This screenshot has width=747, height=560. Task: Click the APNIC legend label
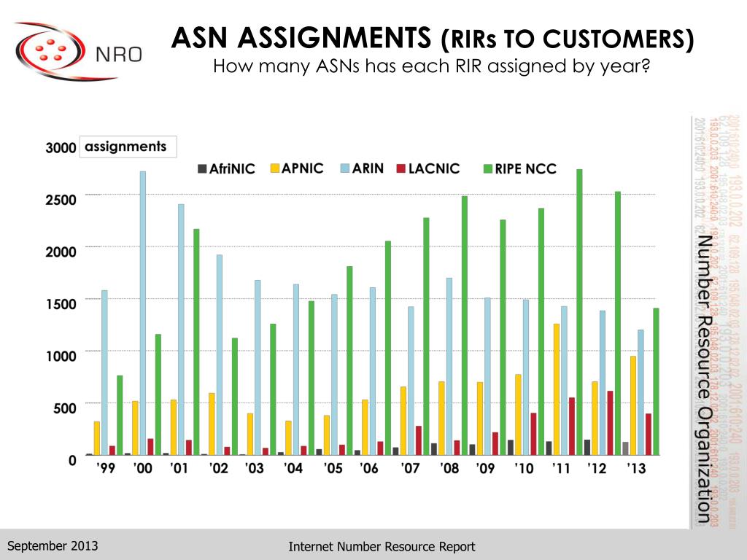303,168
